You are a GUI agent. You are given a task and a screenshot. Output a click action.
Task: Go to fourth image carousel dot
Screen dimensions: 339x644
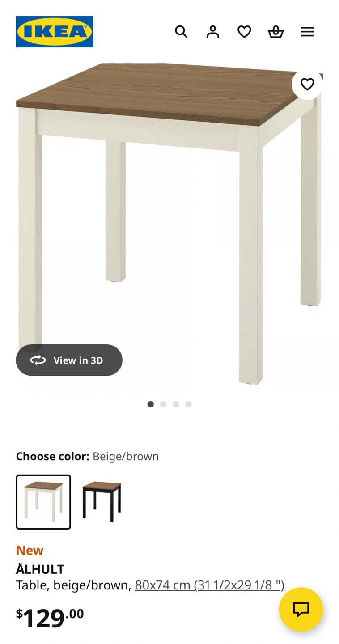pyautogui.click(x=188, y=404)
